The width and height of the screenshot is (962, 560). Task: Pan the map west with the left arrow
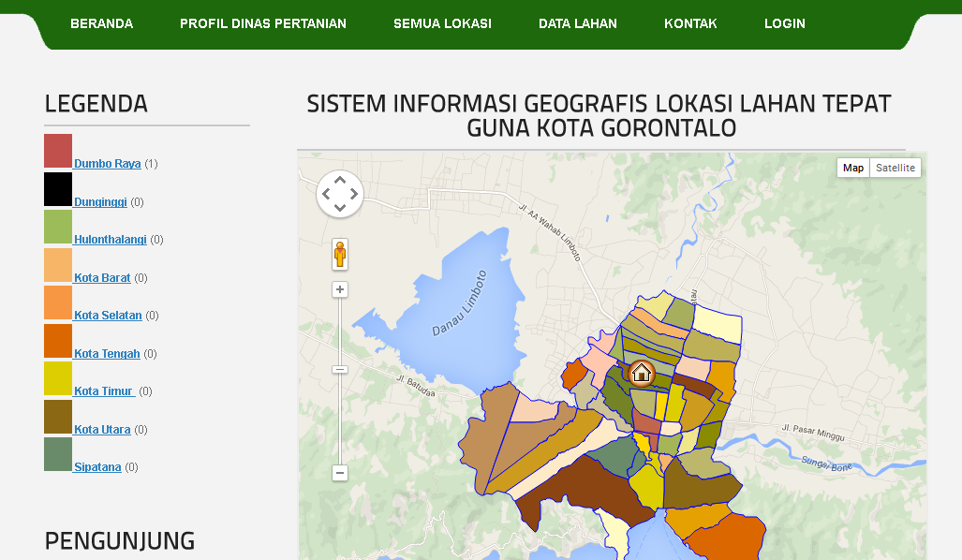point(326,194)
